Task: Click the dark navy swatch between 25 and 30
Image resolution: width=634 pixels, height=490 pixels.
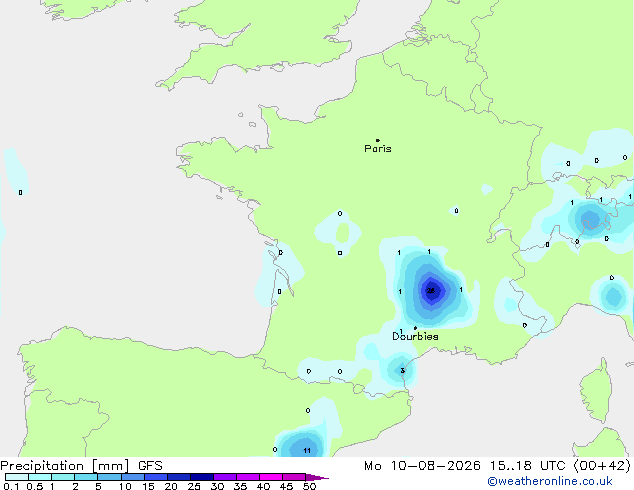Action: [202, 477]
